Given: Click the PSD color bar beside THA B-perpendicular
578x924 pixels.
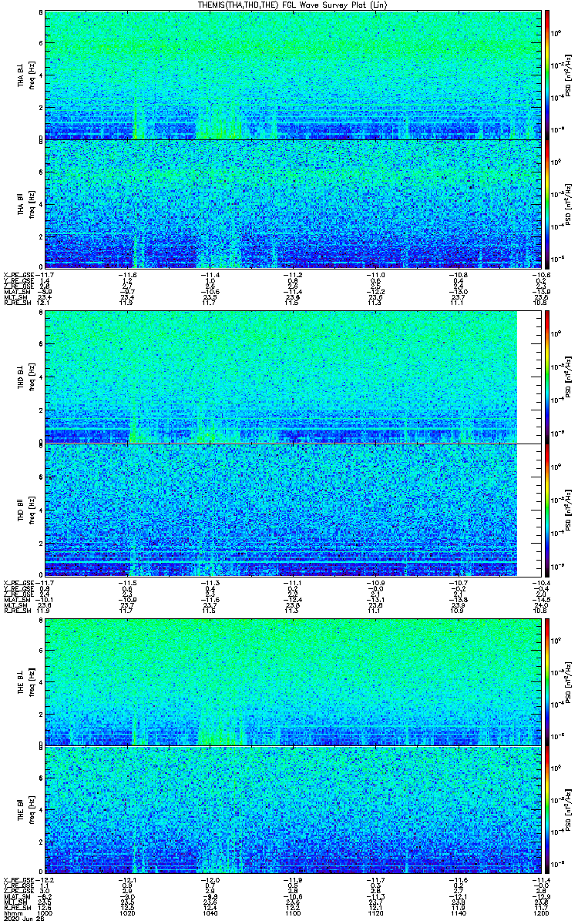Looking at the screenshot, I should (548, 75).
